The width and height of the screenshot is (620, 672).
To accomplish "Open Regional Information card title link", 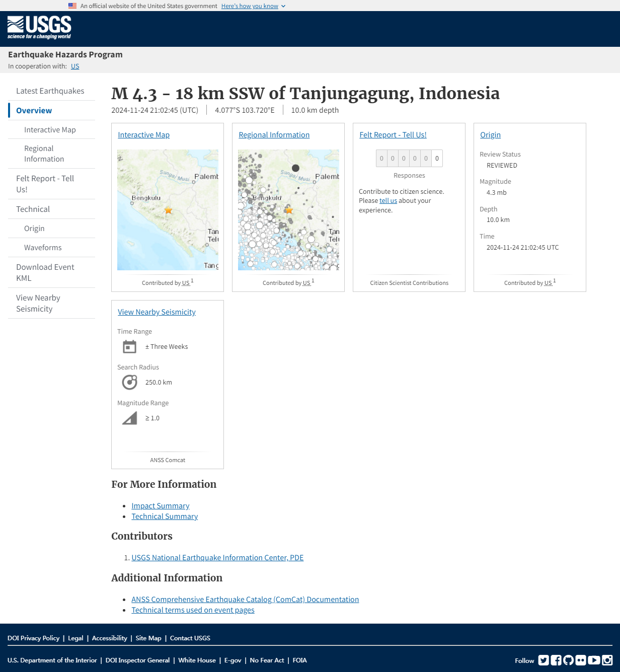I will click(274, 135).
